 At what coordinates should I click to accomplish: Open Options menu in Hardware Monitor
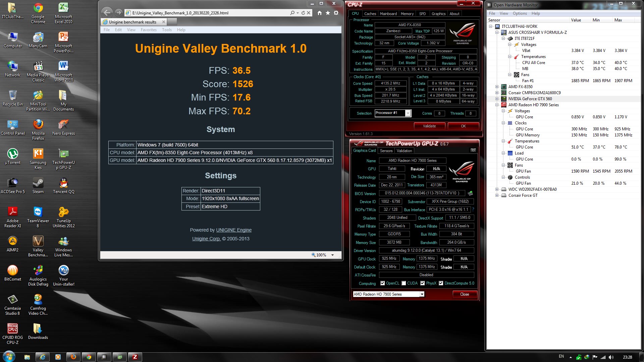click(520, 13)
